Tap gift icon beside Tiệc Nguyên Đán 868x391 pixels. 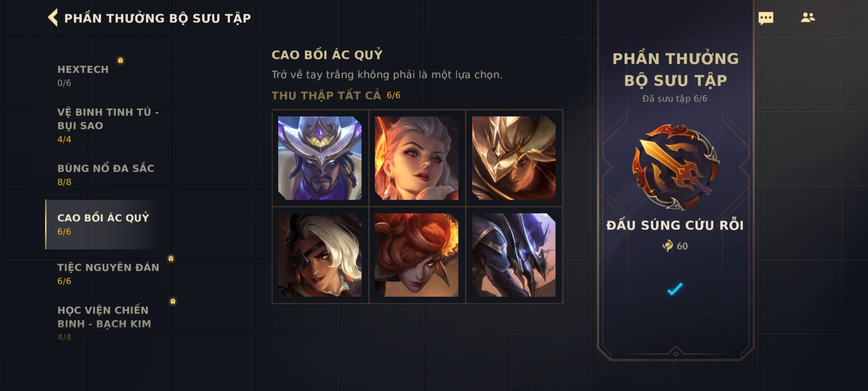click(171, 258)
